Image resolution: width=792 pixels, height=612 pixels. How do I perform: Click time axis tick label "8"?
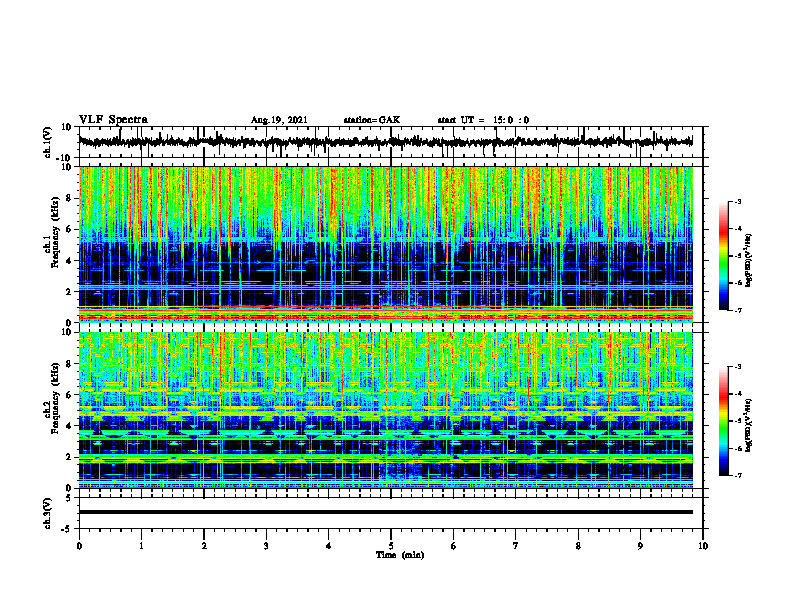pyautogui.click(x=578, y=546)
